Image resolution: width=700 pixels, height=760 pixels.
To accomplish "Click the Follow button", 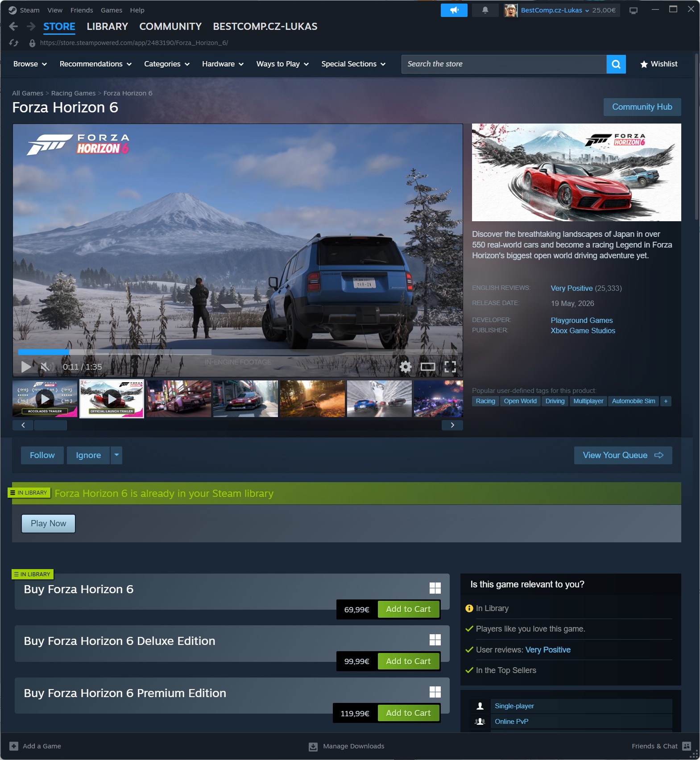I will [42, 455].
